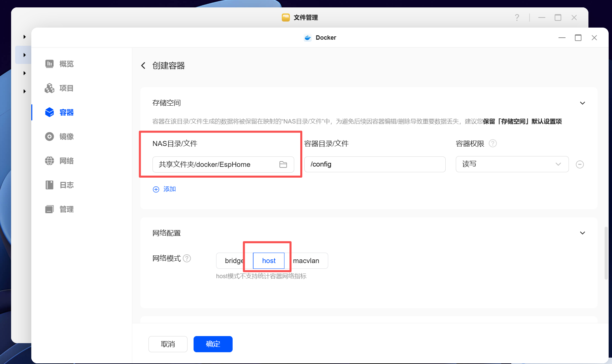Maximize the 文件管理 window
This screenshot has width=612, height=364.
coord(558,17)
